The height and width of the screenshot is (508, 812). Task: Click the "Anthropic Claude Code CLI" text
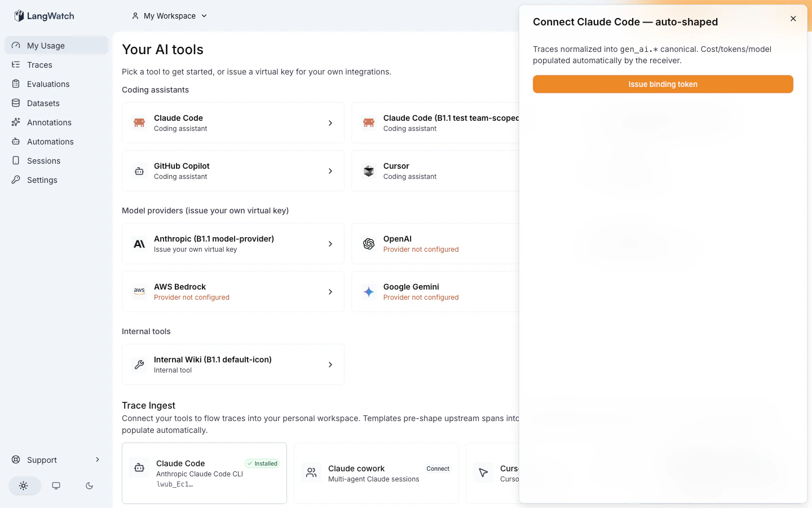(x=200, y=474)
